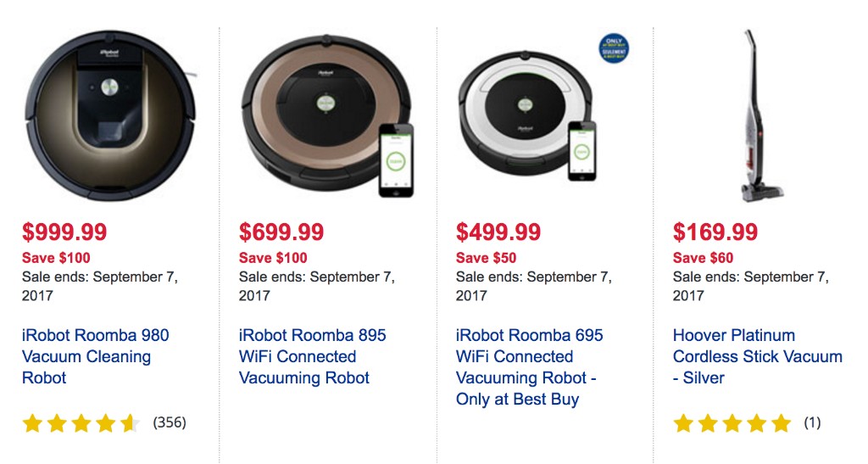The width and height of the screenshot is (868, 464).
Task: Click the Hoover vacuum five-star rating
Action: (x=732, y=422)
